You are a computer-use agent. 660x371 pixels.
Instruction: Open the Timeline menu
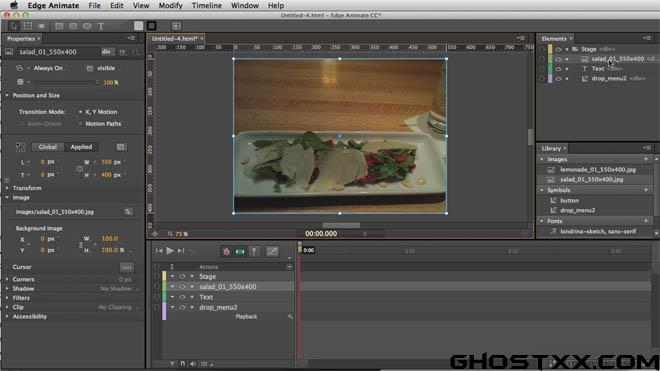(x=207, y=5)
